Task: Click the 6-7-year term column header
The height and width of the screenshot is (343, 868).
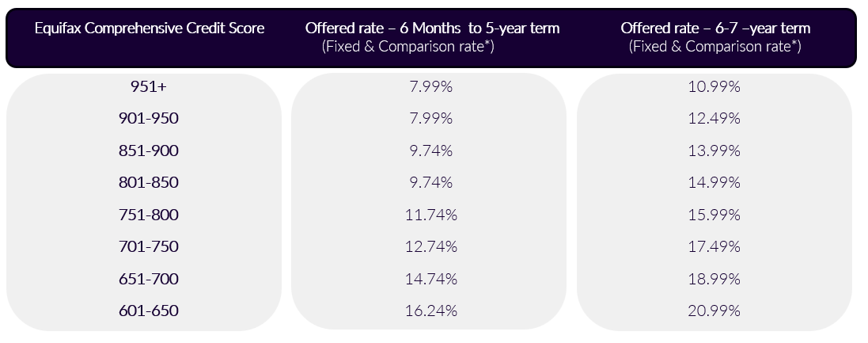Action: (715, 29)
